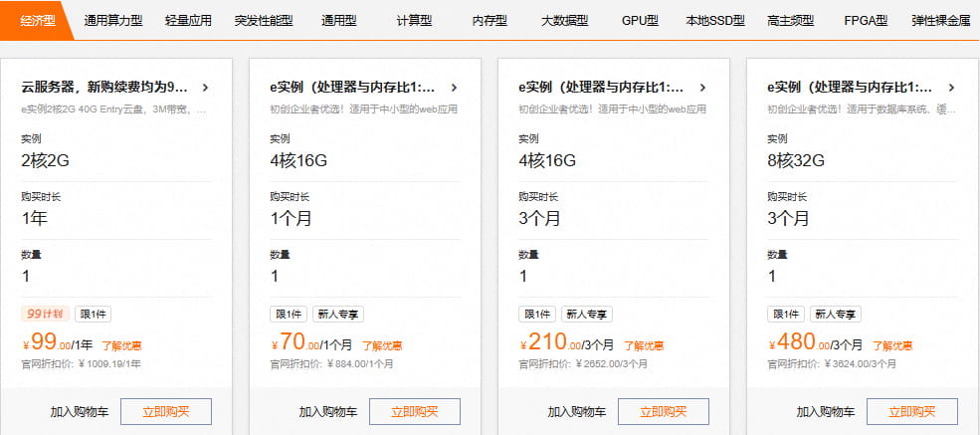The width and height of the screenshot is (980, 435).
Task: Open the FPGA型 tab
Action: click(x=866, y=20)
